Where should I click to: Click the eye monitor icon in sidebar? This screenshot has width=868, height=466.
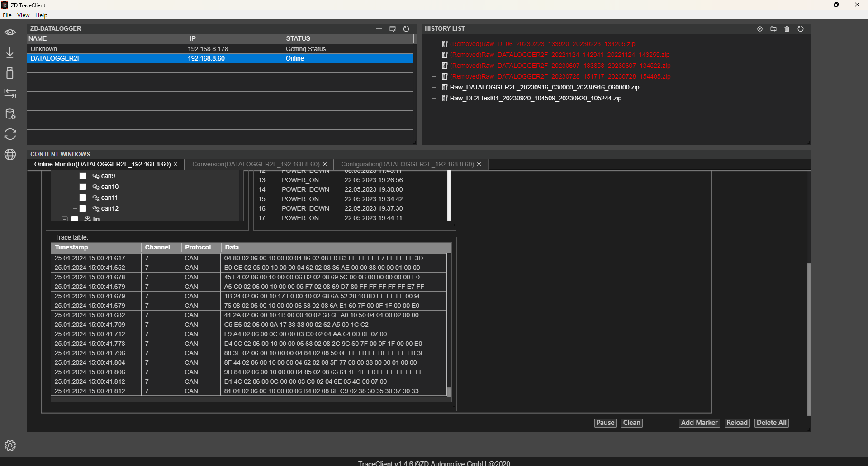coord(10,33)
